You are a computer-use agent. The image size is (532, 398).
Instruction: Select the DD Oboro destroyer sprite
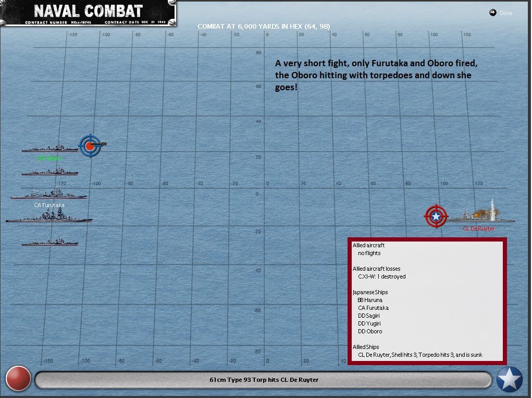50,148
